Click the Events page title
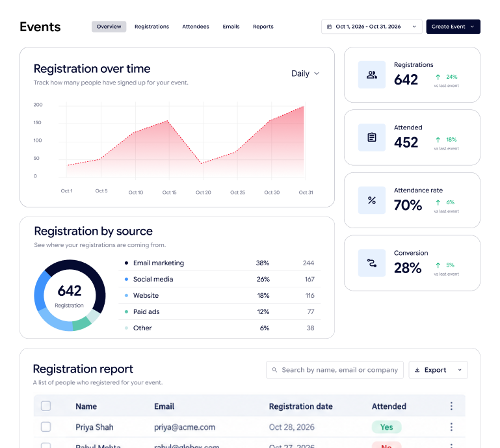This screenshot has width=500, height=448. tap(40, 27)
